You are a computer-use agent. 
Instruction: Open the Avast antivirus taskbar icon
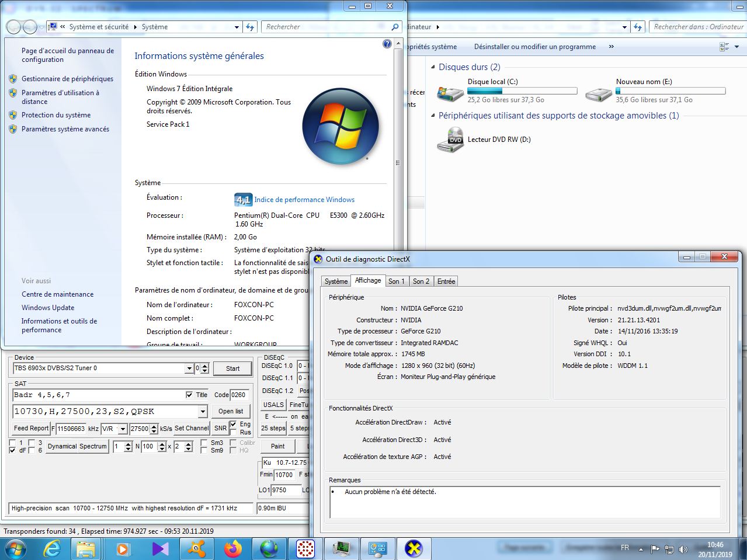196,549
